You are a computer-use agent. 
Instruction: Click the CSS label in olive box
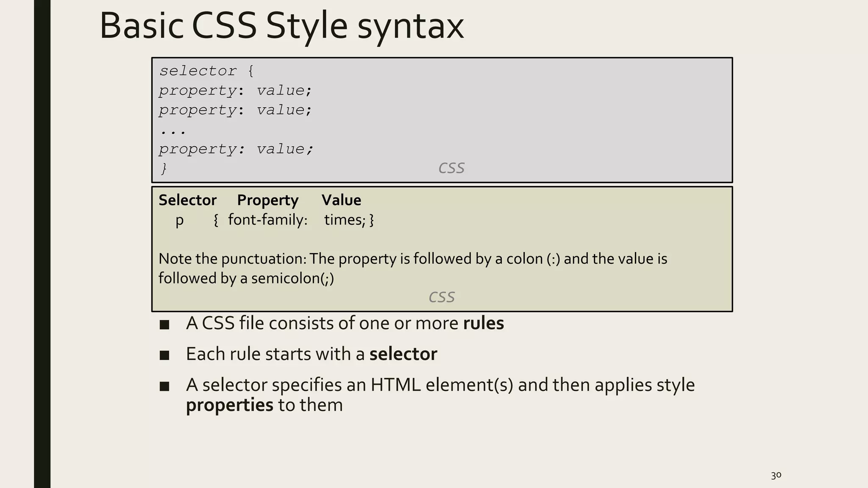(x=441, y=297)
